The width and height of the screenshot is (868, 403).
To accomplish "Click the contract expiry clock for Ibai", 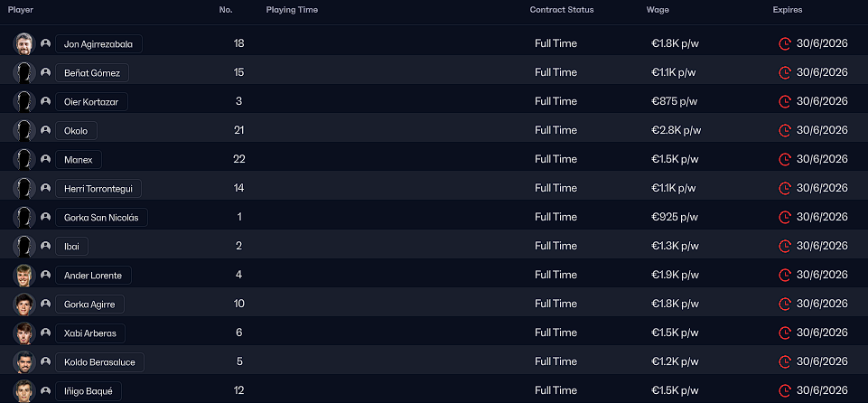I will (x=784, y=246).
